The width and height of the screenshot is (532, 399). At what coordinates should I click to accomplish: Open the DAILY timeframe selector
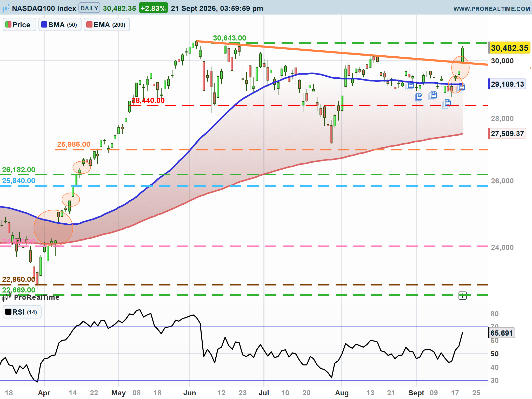tap(89, 8)
